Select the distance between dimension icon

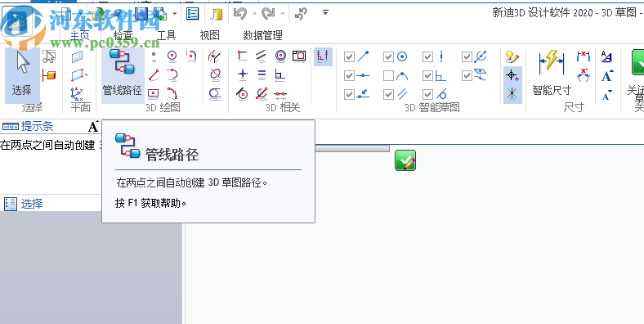coord(584,56)
